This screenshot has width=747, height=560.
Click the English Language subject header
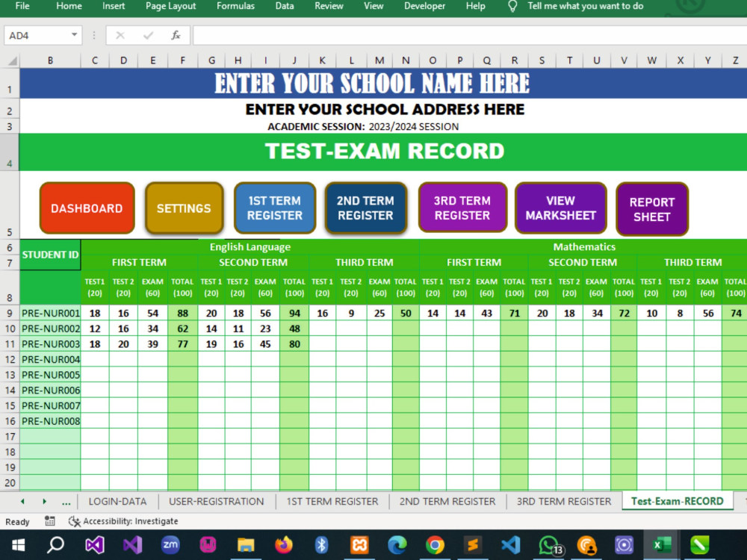coord(250,246)
